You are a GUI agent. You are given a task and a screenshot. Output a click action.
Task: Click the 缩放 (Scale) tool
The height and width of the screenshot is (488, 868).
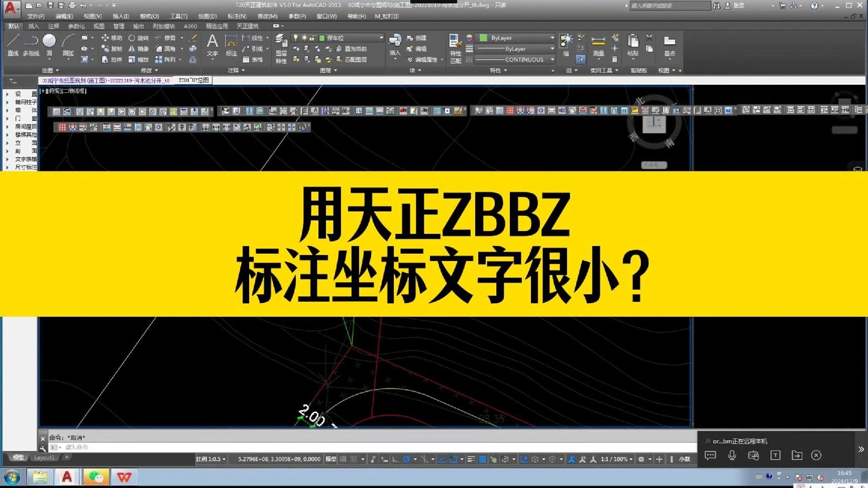(x=138, y=59)
